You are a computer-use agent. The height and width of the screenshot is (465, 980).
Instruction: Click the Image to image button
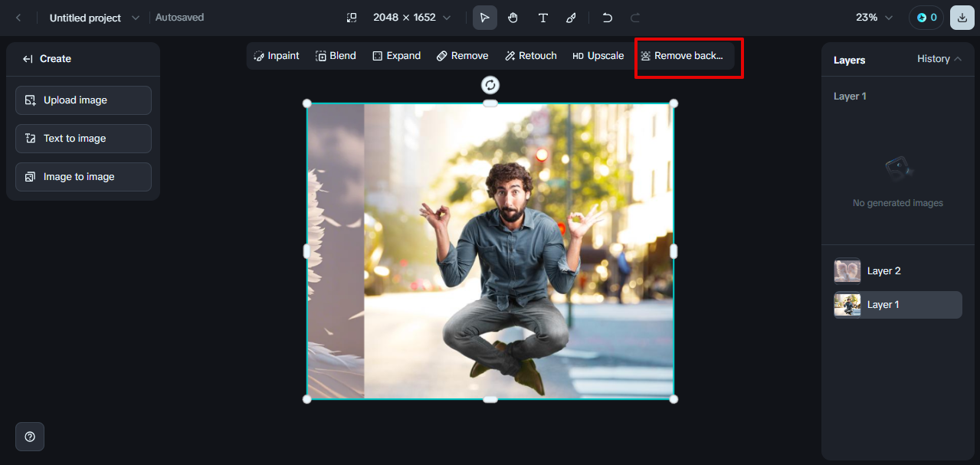point(84,177)
